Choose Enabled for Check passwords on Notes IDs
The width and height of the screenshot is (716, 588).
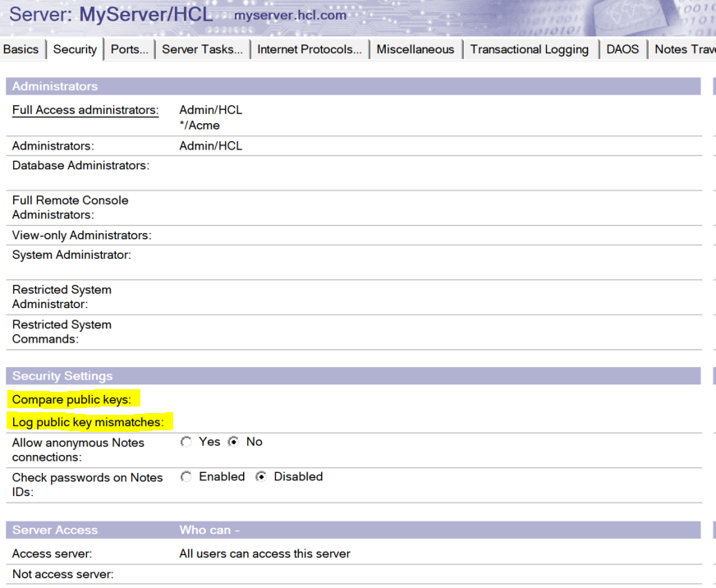coord(186,476)
